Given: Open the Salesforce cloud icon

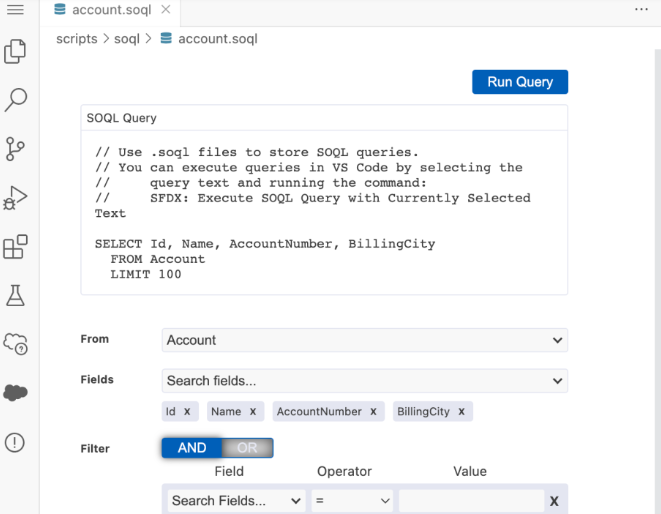Looking at the screenshot, I should pyautogui.click(x=15, y=393).
